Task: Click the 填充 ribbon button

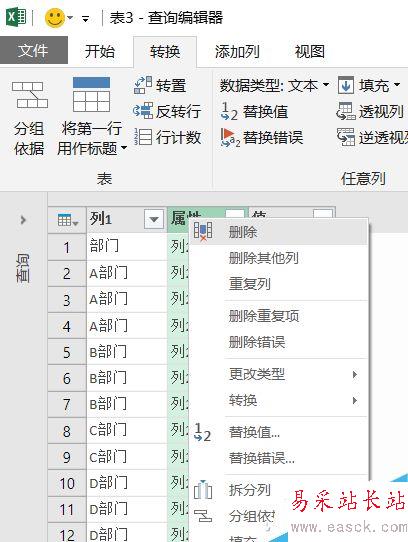Action: pos(369,85)
